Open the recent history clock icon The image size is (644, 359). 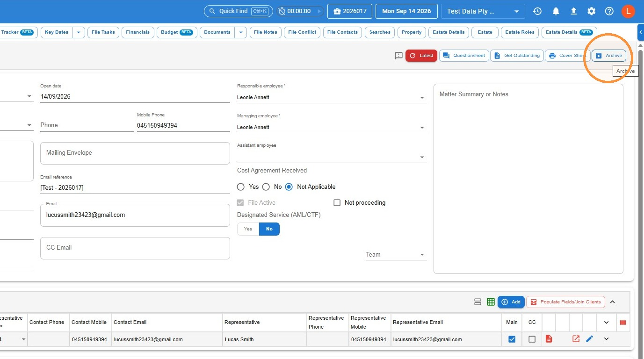537,11
